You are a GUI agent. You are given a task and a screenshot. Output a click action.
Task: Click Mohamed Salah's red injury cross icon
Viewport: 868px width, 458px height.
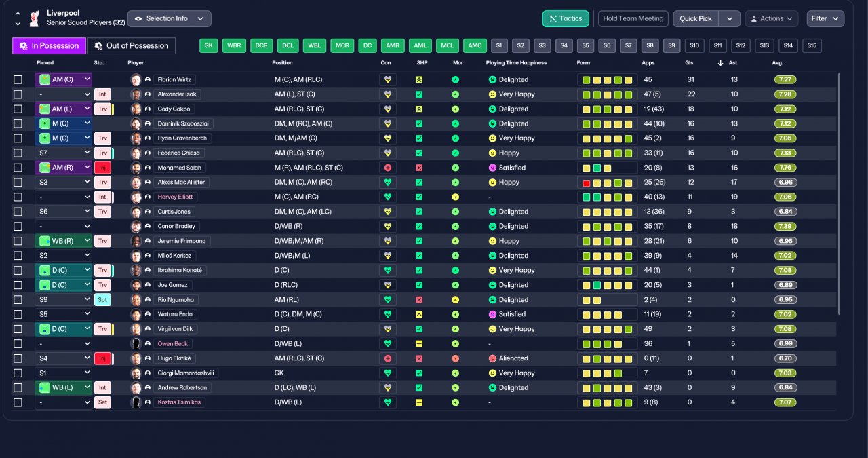pyautogui.click(x=388, y=168)
